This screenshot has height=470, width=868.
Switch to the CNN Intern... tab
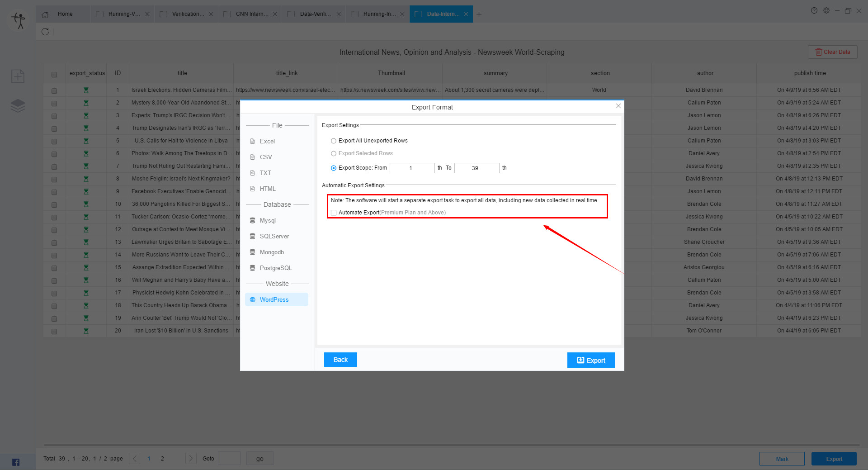[x=250, y=14]
